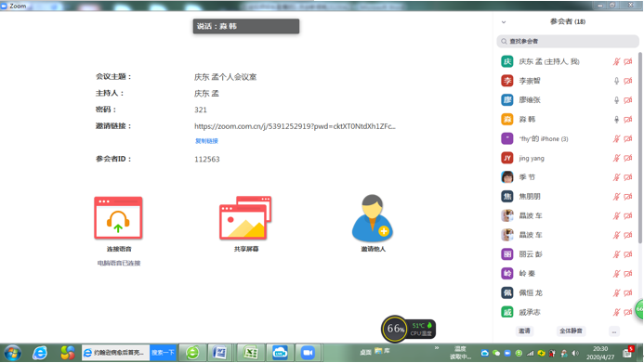Click the participant ID value 112563
This screenshot has height=363, width=644.
(207, 159)
